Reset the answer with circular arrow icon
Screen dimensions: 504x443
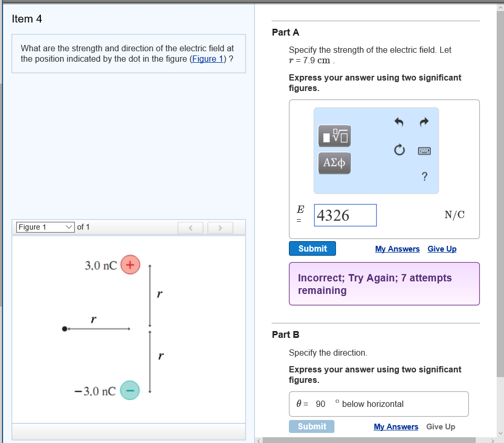[x=399, y=151]
